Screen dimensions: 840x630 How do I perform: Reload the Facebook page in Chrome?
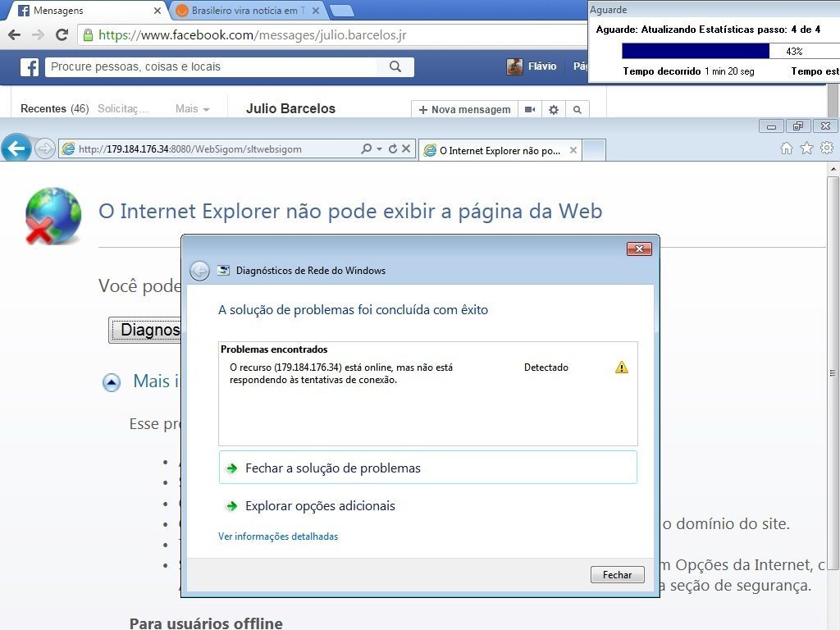tap(62, 34)
